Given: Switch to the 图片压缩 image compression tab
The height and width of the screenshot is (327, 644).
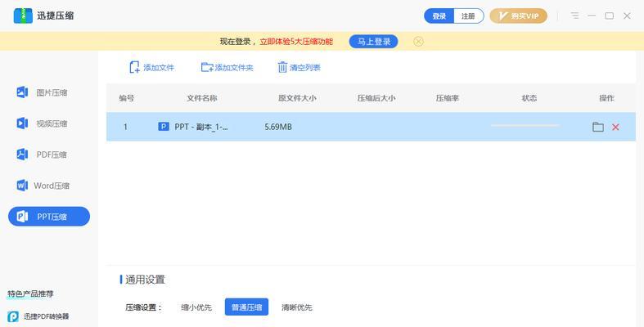Looking at the screenshot, I should [x=49, y=92].
